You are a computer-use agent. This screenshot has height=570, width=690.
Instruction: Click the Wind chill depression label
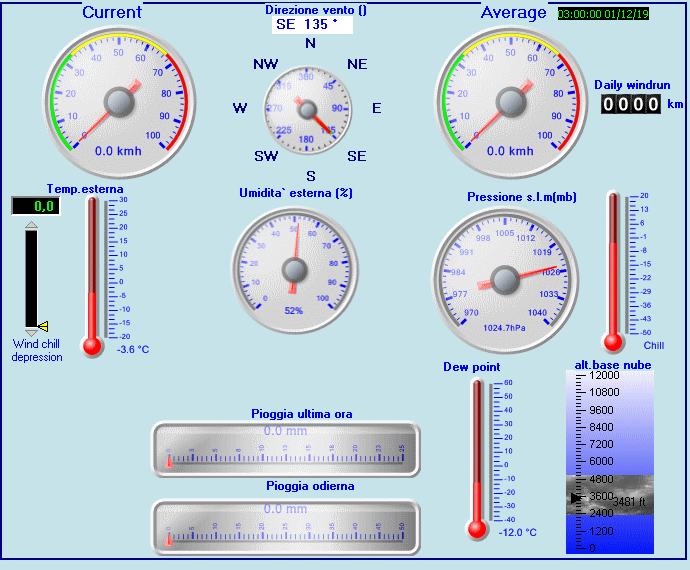point(37,350)
